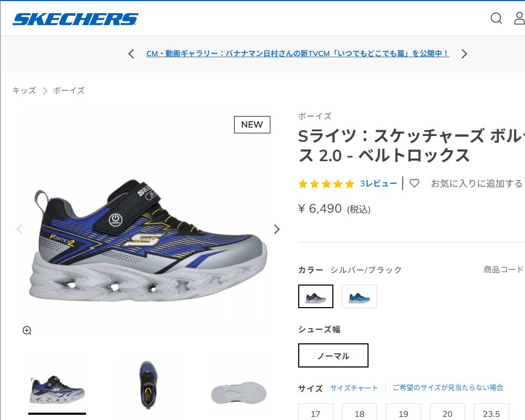Show next product image arrow
The height and width of the screenshot is (420, 525).
pos(277,229)
